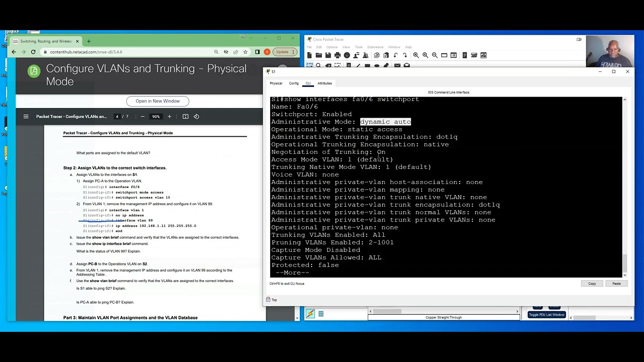Open new browser tab plus button
Image resolution: width=644 pixels, height=362 pixels.
tap(89, 41)
